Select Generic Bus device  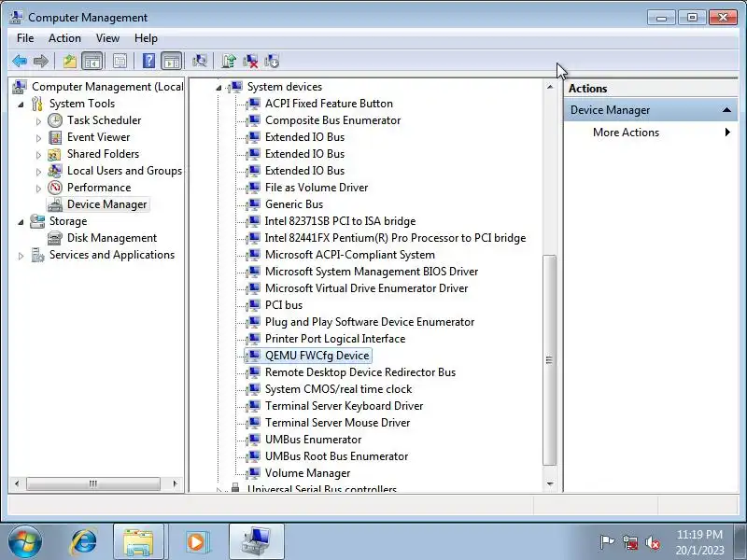294,203
